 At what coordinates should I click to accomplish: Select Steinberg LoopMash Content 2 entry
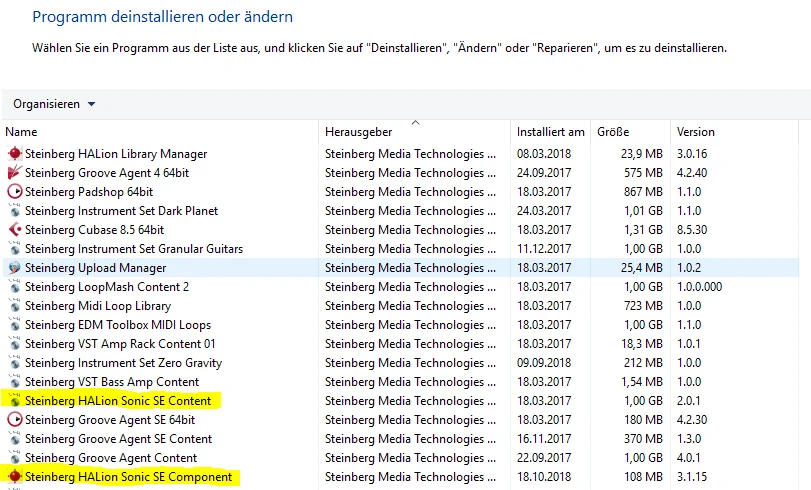[107, 287]
